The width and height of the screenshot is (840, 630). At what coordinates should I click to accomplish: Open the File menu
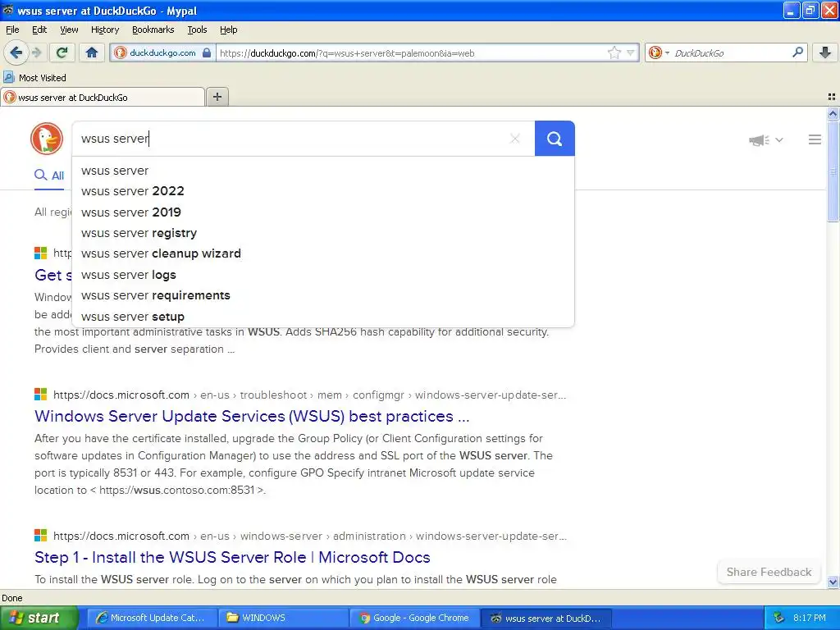12,30
